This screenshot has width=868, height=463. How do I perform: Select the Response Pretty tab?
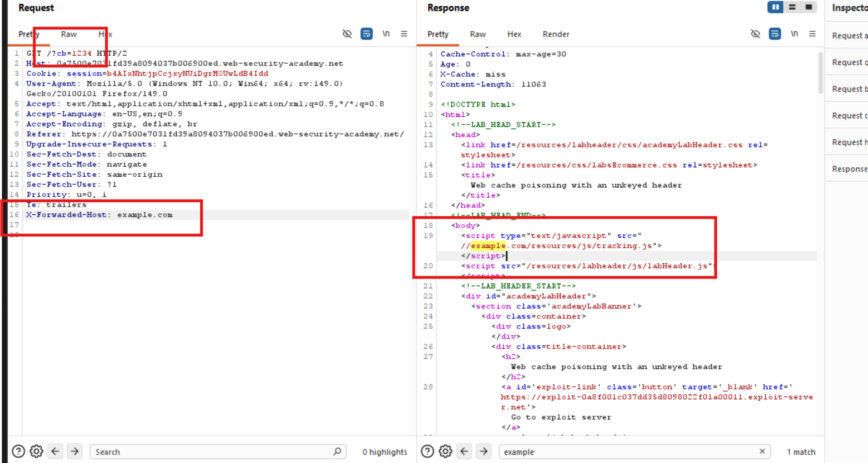pyautogui.click(x=438, y=34)
